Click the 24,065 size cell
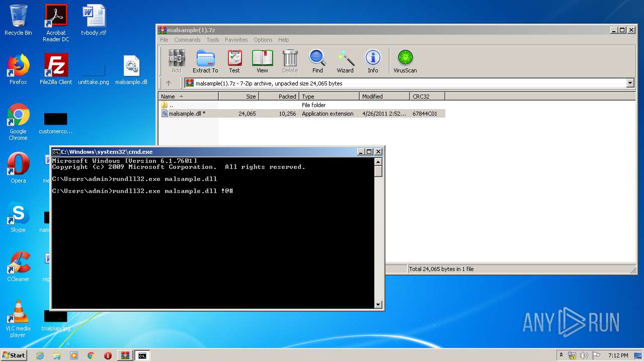The image size is (644, 362). click(x=247, y=114)
